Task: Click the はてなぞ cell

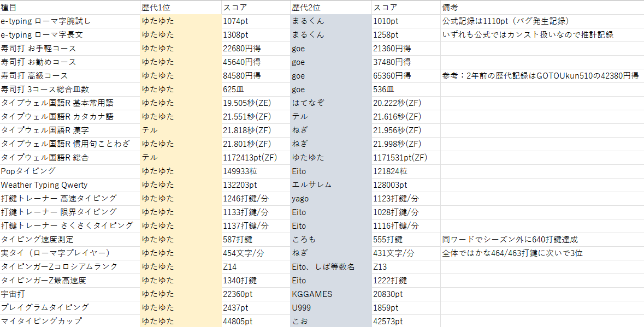Action: 330,103
